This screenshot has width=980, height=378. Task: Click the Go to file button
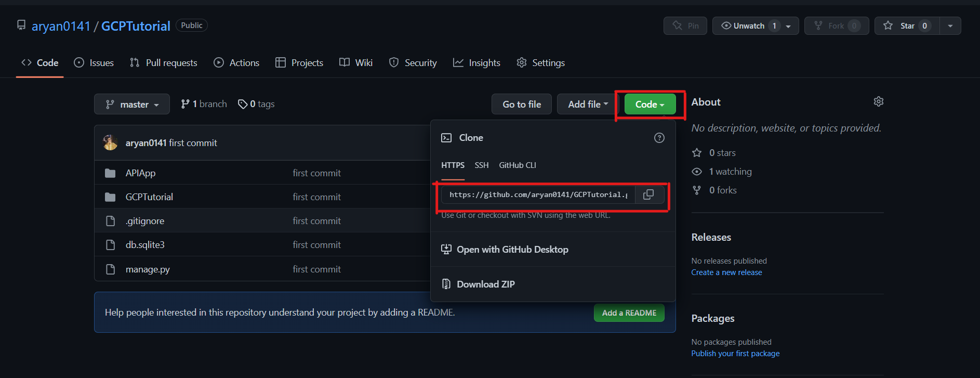tap(522, 104)
